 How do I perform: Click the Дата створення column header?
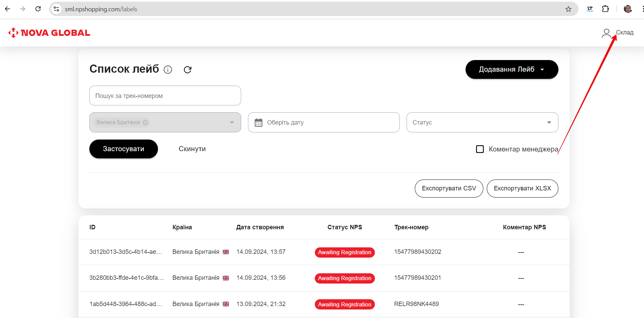[x=260, y=227]
